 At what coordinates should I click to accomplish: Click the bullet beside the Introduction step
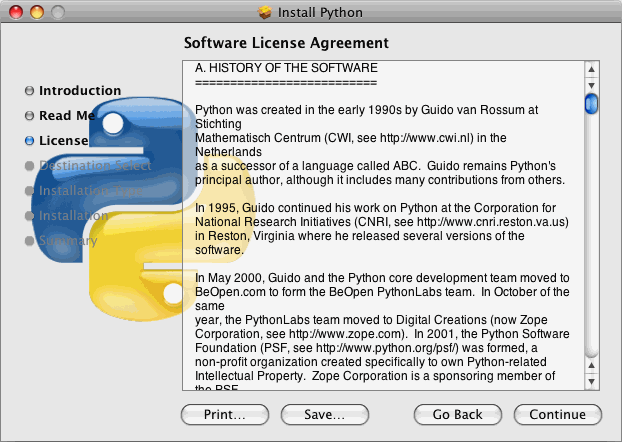click(x=29, y=91)
